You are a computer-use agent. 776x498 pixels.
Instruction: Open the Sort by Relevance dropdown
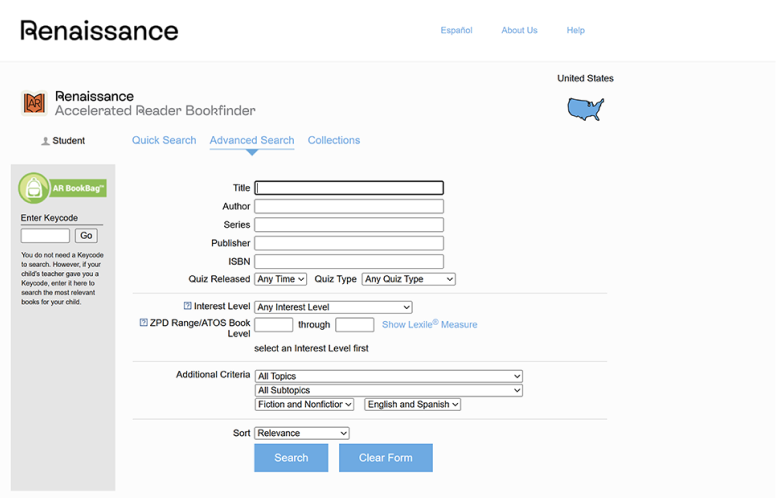coord(301,433)
